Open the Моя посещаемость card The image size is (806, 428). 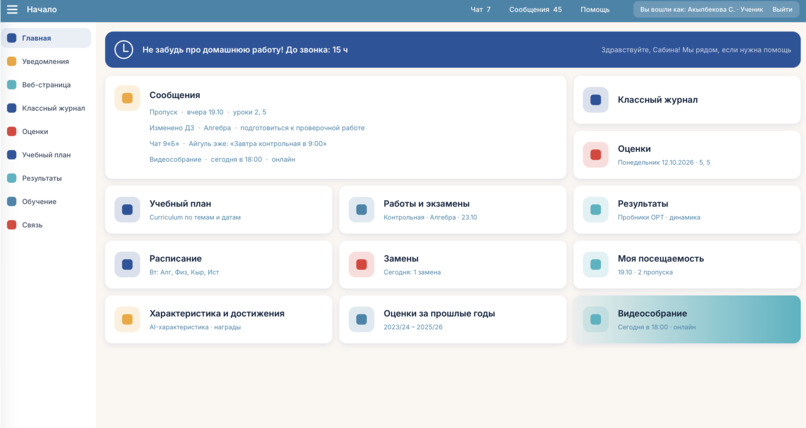point(687,265)
